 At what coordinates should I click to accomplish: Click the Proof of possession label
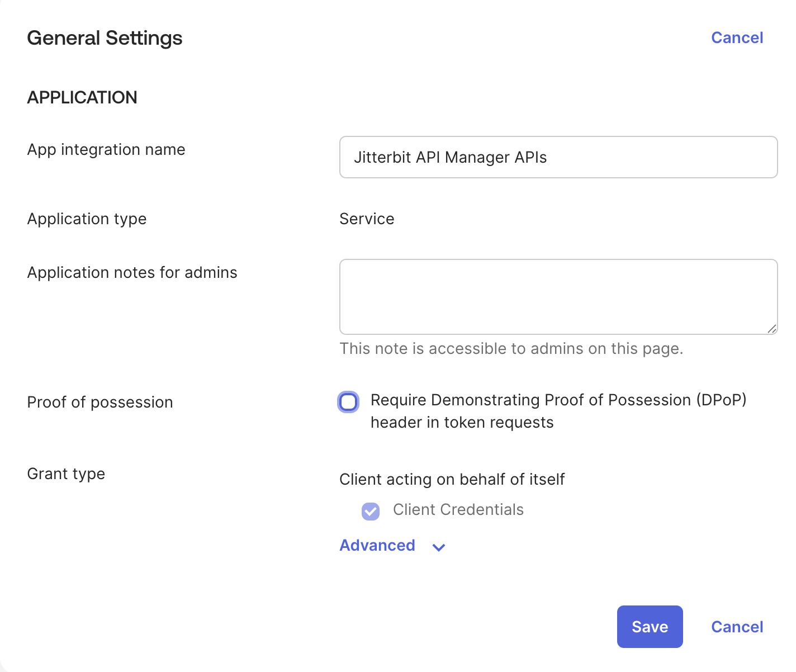[x=100, y=403]
